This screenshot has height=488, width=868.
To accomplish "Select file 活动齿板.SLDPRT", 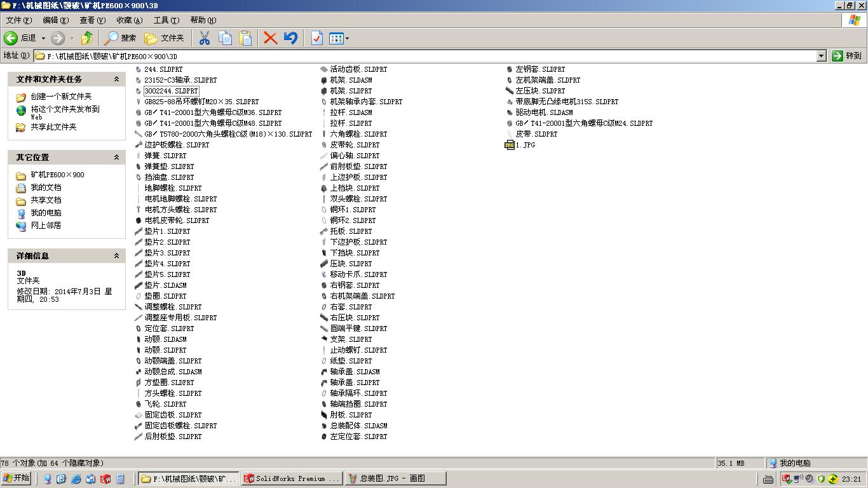I will tap(358, 69).
